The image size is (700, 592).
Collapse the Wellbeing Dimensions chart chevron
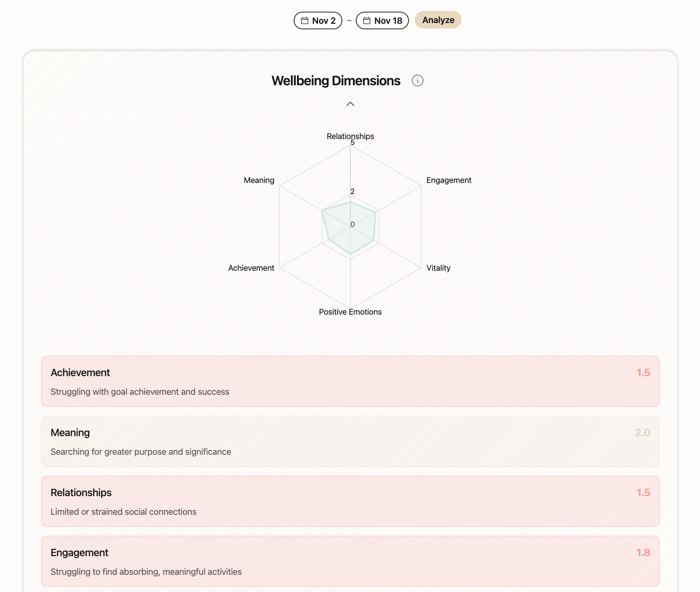(350, 104)
